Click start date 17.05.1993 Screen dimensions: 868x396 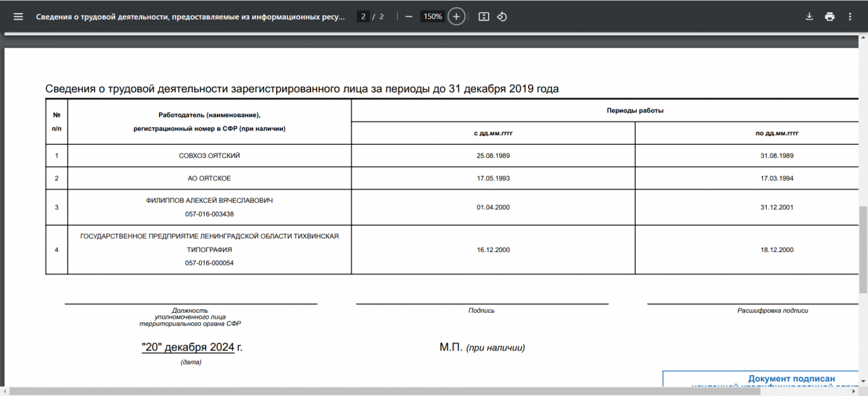[x=493, y=178]
